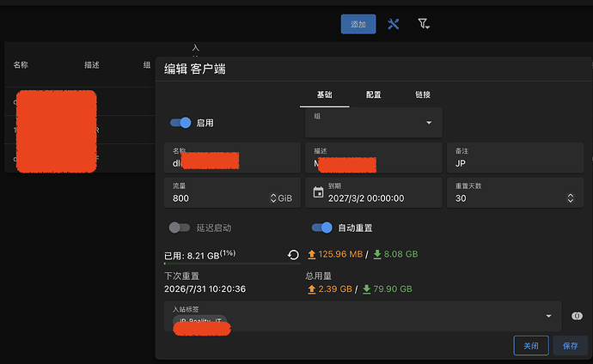Image resolution: width=593 pixels, height=364 pixels.
Task: Click the download value 8.08 GB
Action: [x=400, y=254]
